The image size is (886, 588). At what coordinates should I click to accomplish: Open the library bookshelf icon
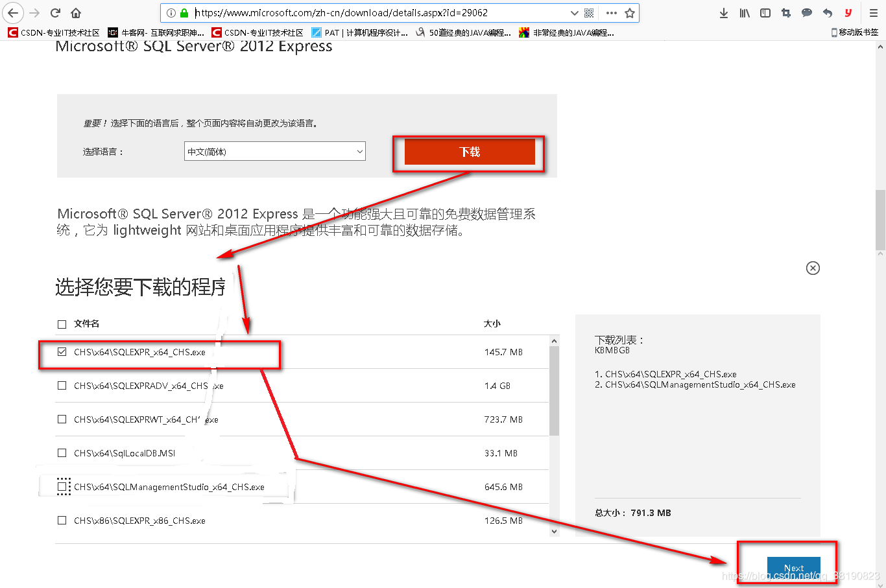(745, 13)
